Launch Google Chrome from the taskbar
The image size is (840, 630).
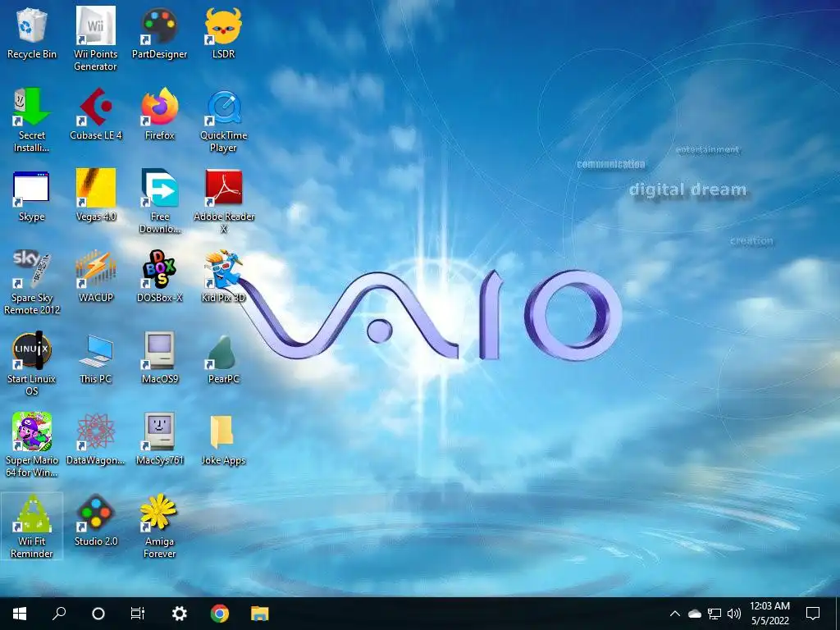click(220, 614)
